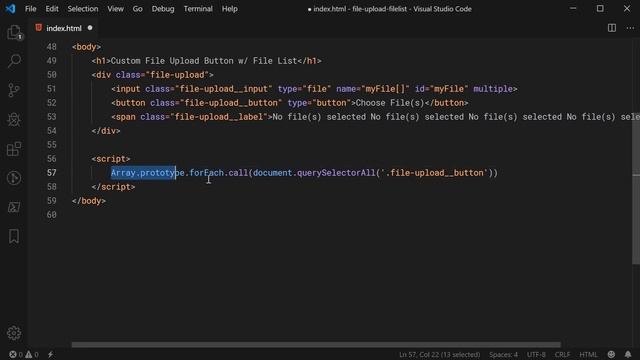Change encoding via UTF-8
This screenshot has width=640, height=360.
[x=536, y=354]
